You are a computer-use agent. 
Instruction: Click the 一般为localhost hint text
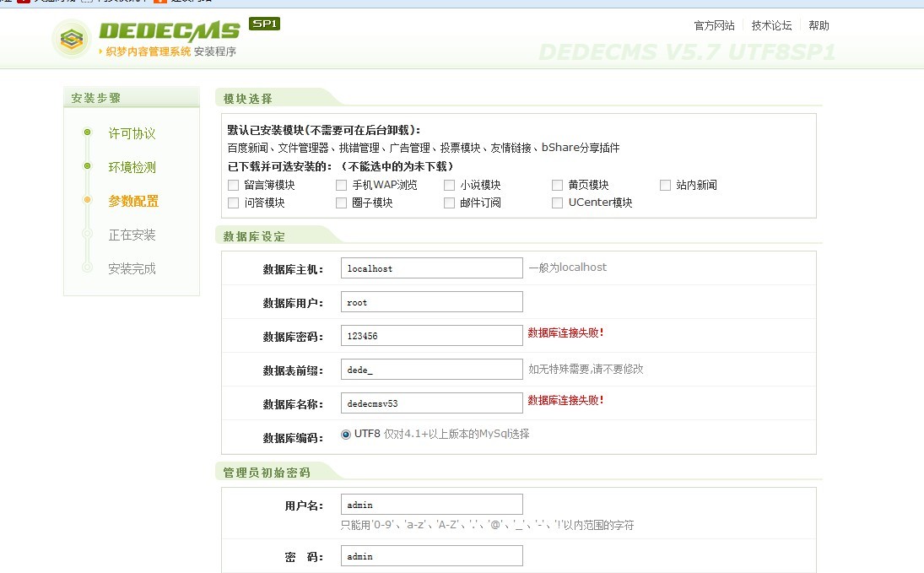click(x=568, y=268)
